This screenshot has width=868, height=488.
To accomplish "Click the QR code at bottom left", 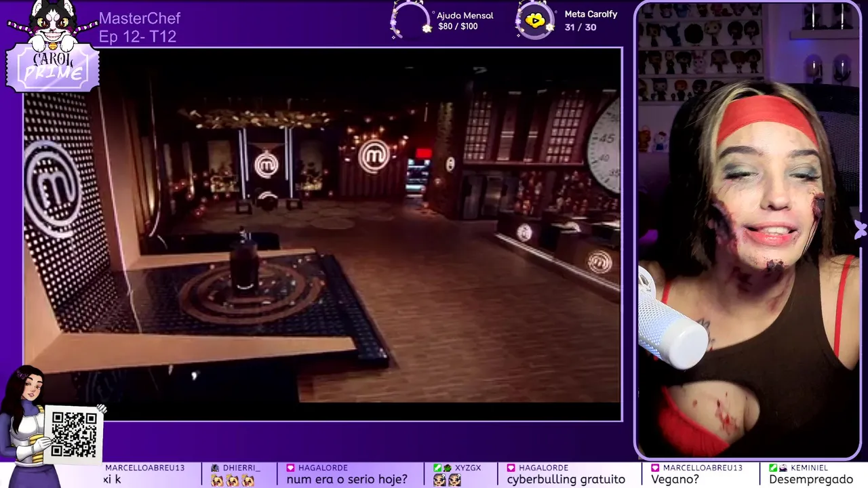I will coord(74,434).
